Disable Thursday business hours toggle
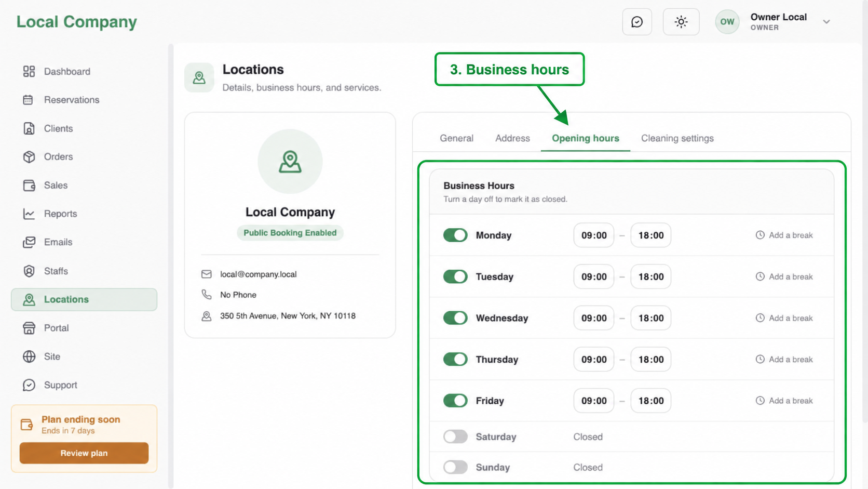 pyautogui.click(x=455, y=359)
